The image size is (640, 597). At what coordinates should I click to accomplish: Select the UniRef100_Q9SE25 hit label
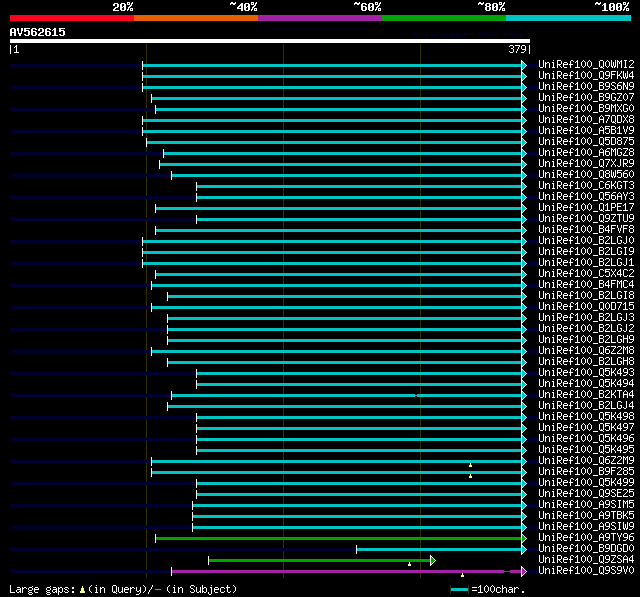[x=586, y=494]
